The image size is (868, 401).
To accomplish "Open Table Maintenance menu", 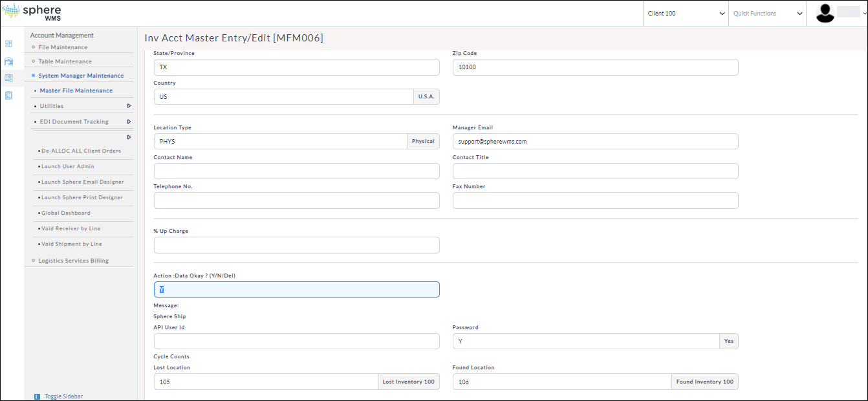I will click(x=65, y=61).
